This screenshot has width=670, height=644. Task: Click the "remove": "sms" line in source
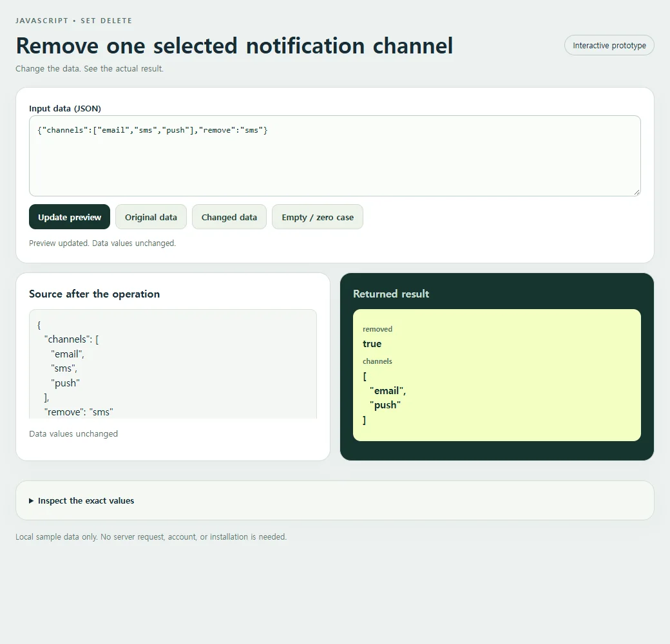click(x=79, y=412)
